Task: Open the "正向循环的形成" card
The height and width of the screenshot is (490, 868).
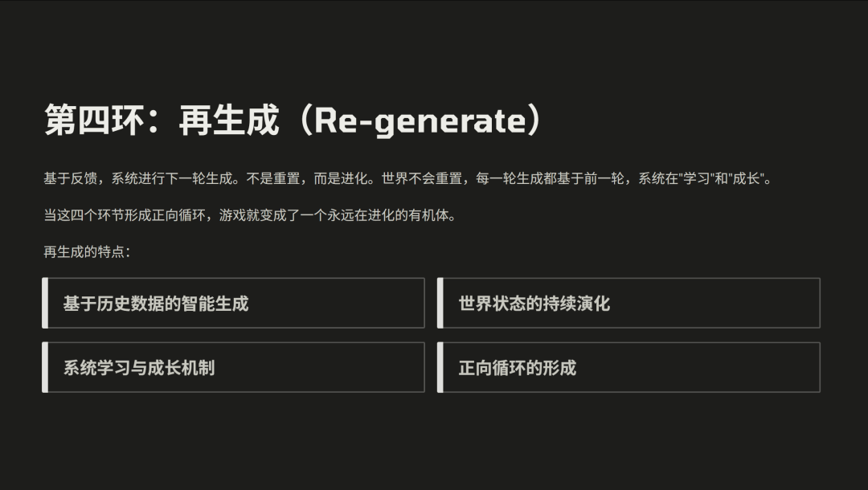Action: pyautogui.click(x=630, y=368)
